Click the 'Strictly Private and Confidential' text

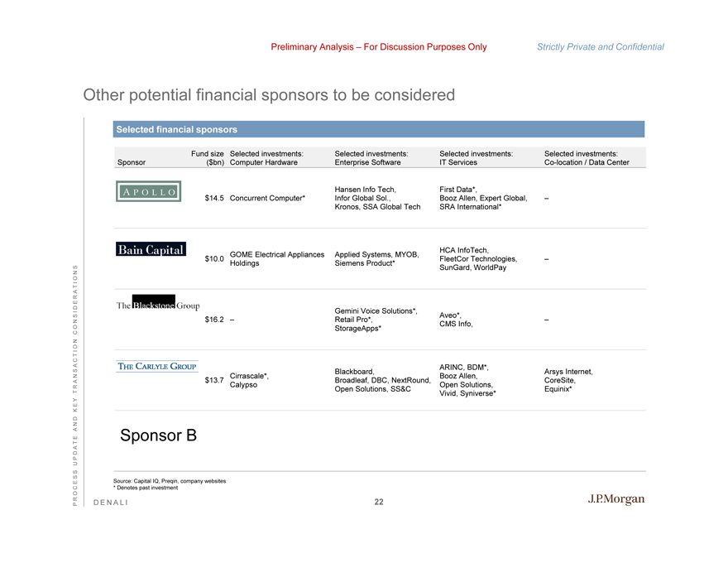600,47
